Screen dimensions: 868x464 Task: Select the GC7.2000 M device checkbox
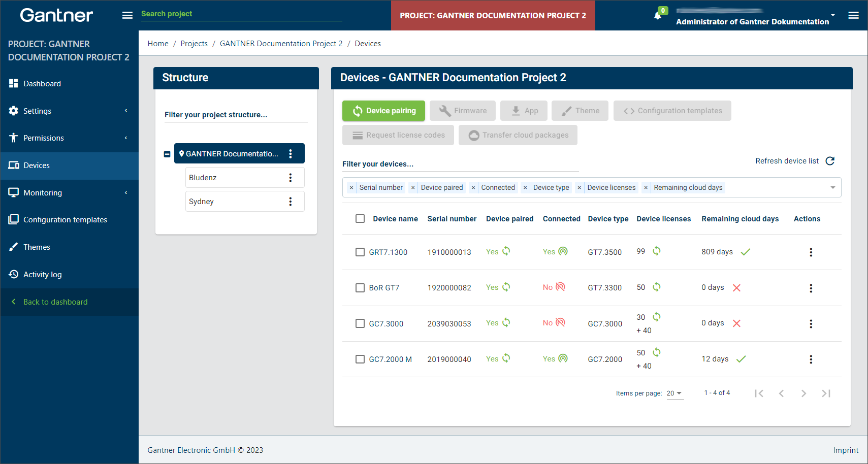tap(360, 359)
